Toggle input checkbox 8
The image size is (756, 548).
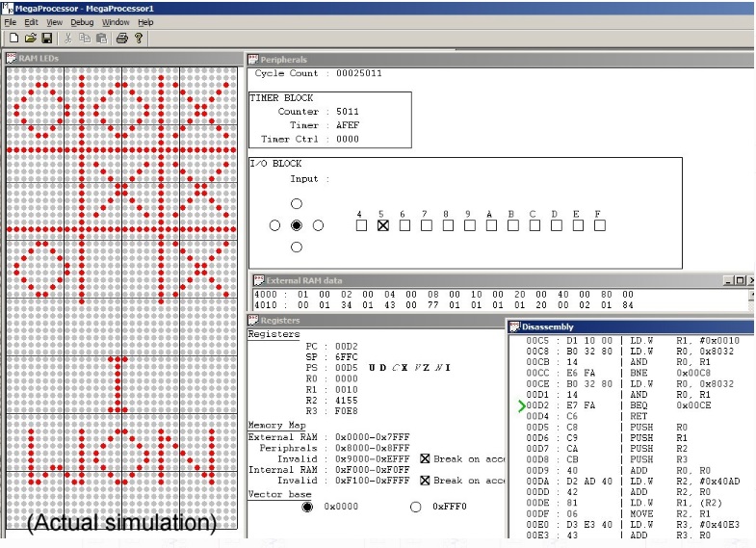[448, 225]
